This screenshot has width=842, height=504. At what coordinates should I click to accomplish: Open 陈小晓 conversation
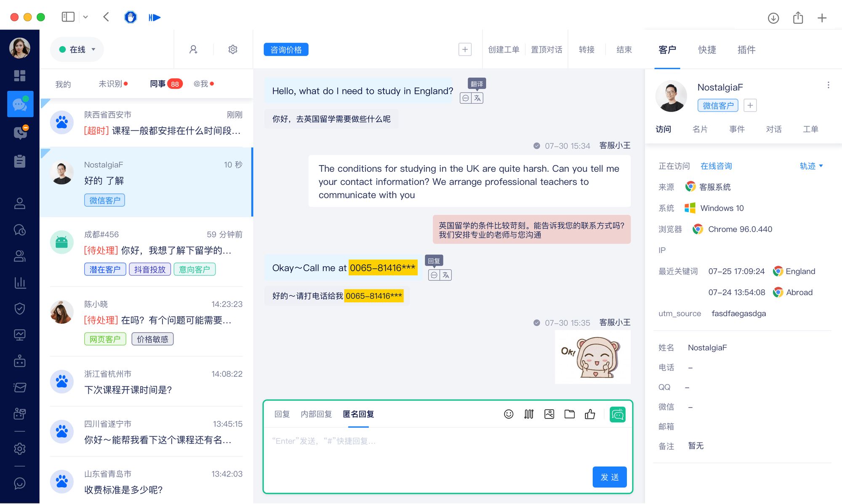(x=147, y=322)
